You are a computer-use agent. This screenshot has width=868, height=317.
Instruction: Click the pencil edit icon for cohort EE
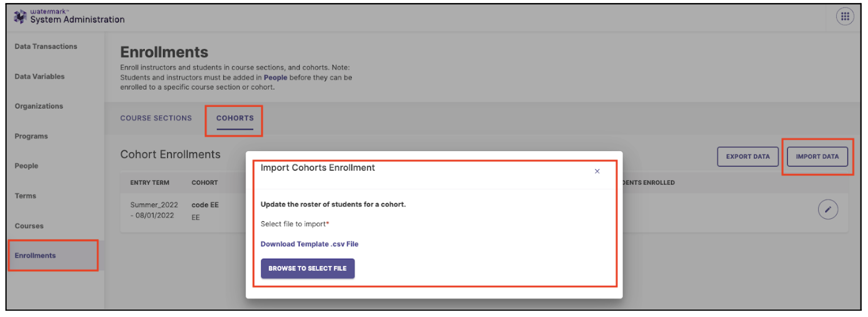[828, 209]
